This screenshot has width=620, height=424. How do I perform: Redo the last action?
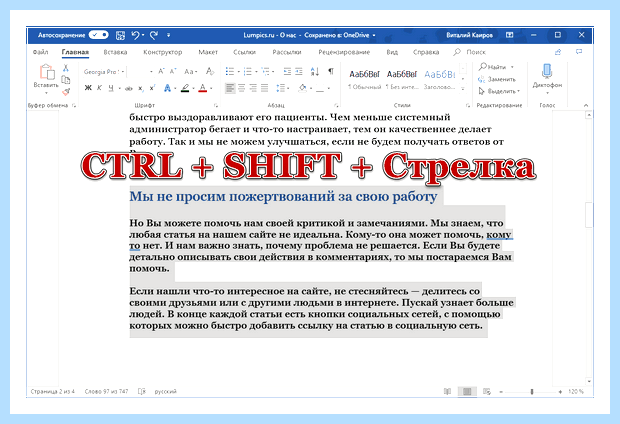pos(154,35)
